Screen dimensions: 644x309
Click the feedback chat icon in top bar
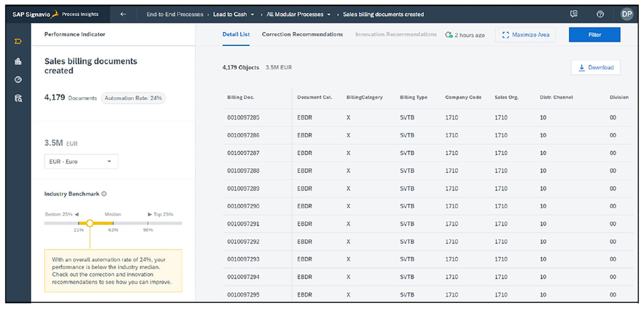(x=573, y=14)
